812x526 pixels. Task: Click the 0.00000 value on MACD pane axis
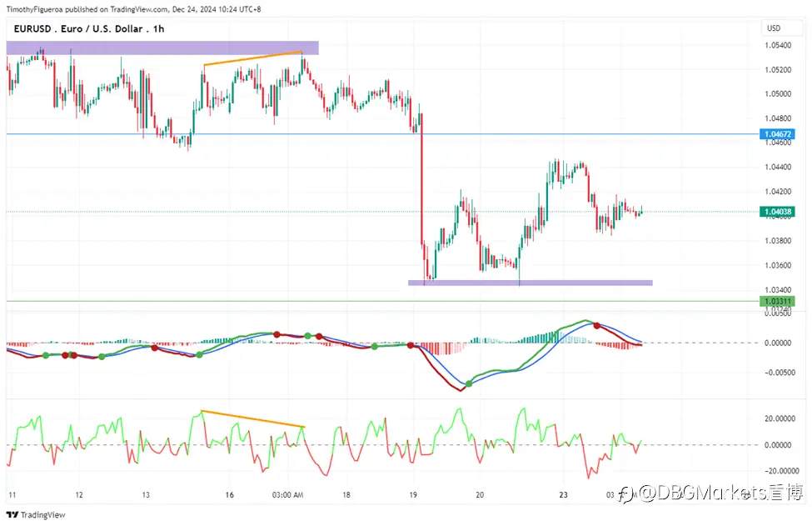[778, 343]
